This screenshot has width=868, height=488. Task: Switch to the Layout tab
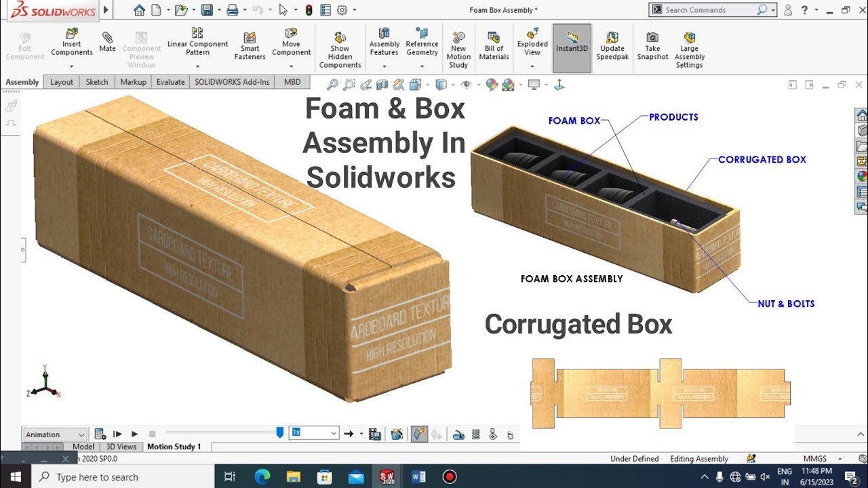tap(62, 82)
